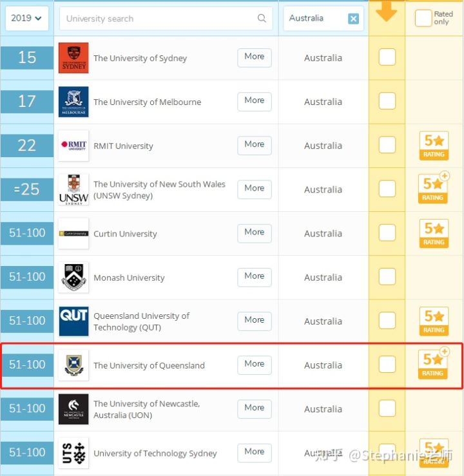Viewport: 464px width, 476px height.
Task: Tick the compare checkbox for UNSW Sydney
Action: [387, 189]
